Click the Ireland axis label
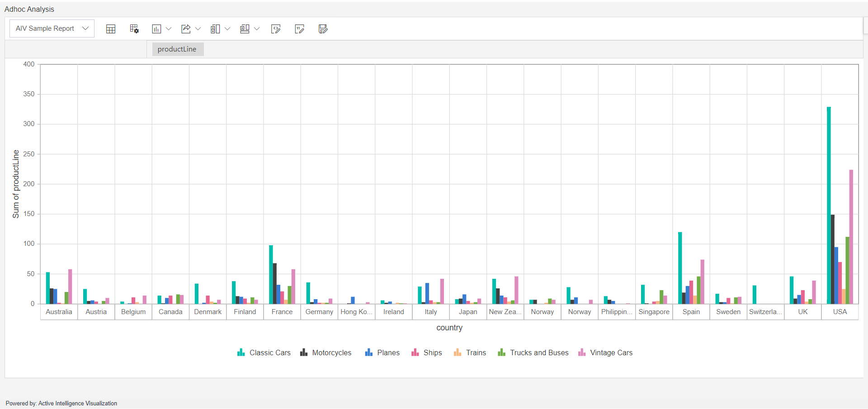 pyautogui.click(x=394, y=312)
